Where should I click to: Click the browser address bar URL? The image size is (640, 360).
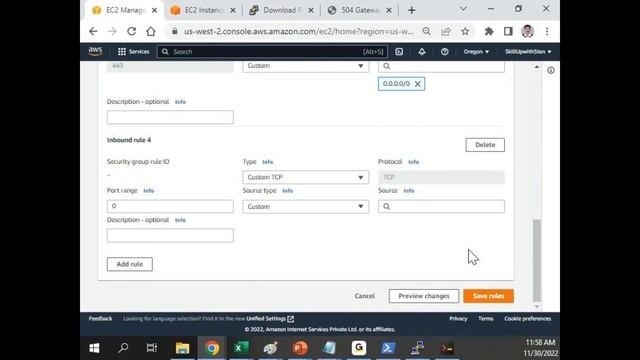pyautogui.click(x=298, y=31)
